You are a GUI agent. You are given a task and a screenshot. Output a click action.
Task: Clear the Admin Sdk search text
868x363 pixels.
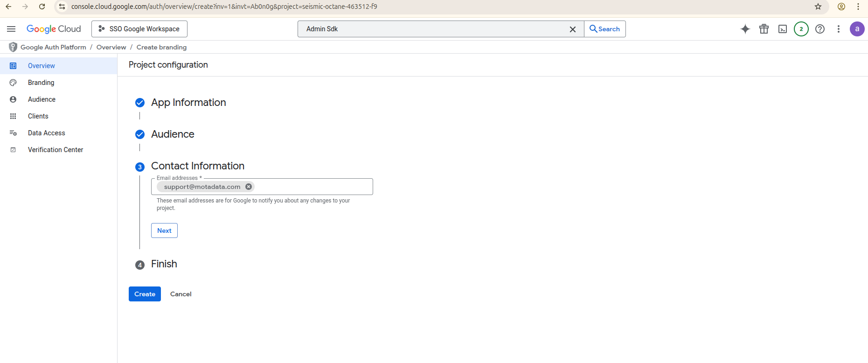tap(572, 29)
